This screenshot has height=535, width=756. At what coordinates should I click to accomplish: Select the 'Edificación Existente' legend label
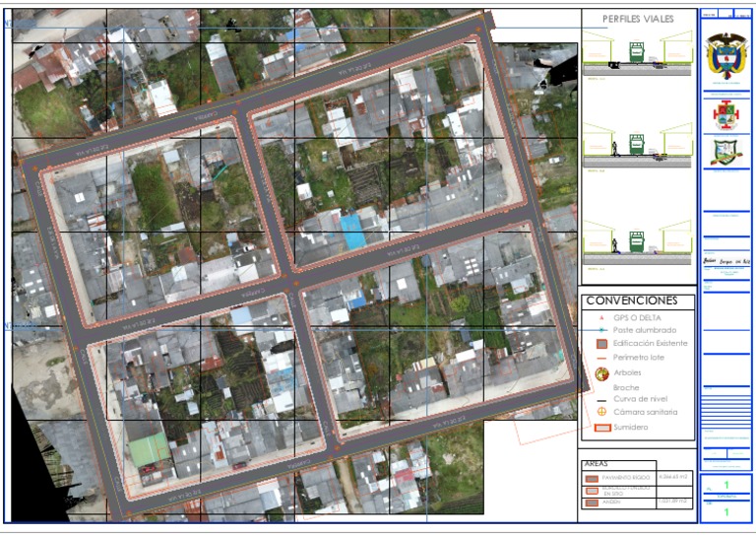(650, 344)
